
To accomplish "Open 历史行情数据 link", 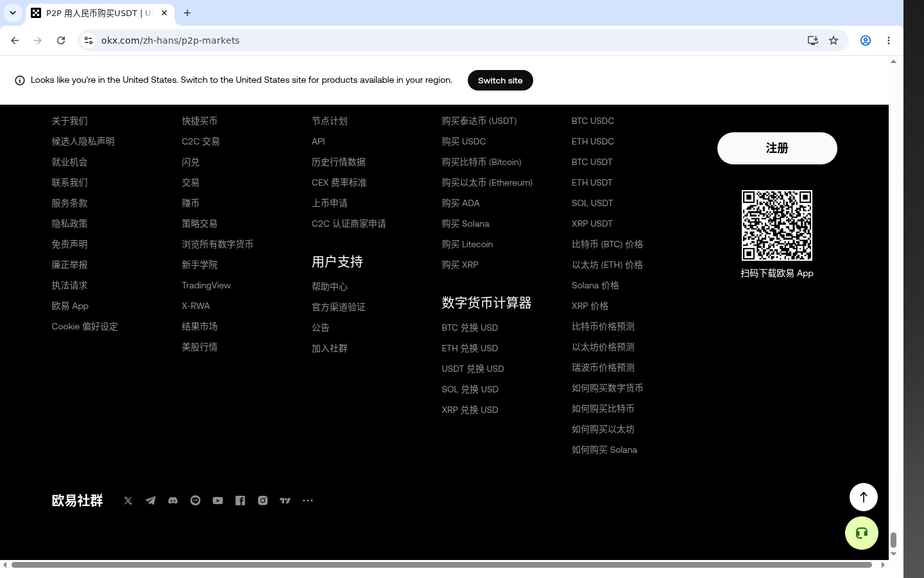I will pyautogui.click(x=339, y=162).
